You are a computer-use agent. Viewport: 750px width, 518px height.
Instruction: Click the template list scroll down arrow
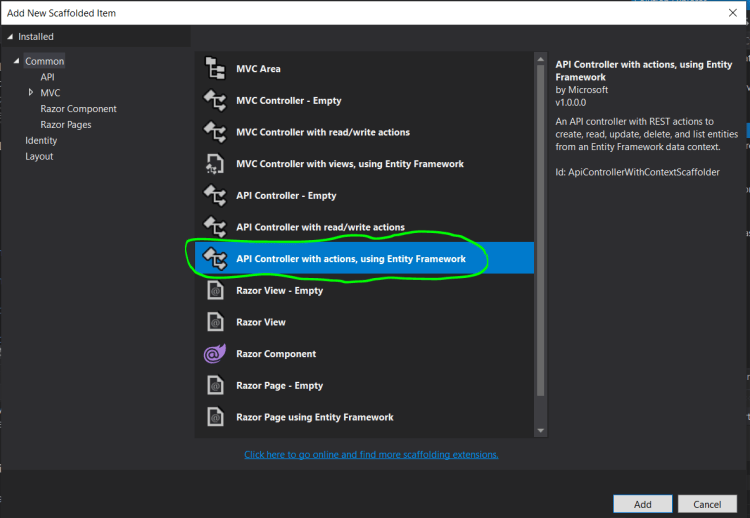click(x=540, y=430)
